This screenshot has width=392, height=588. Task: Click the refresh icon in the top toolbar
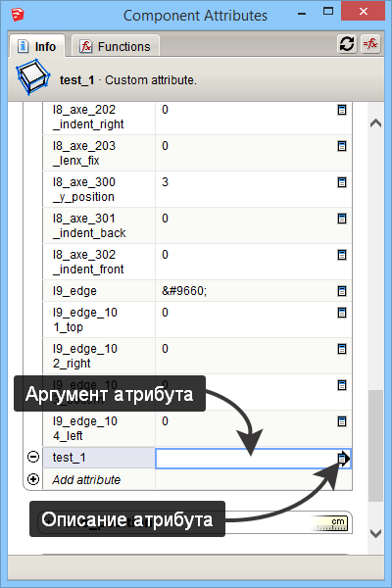coord(347,44)
